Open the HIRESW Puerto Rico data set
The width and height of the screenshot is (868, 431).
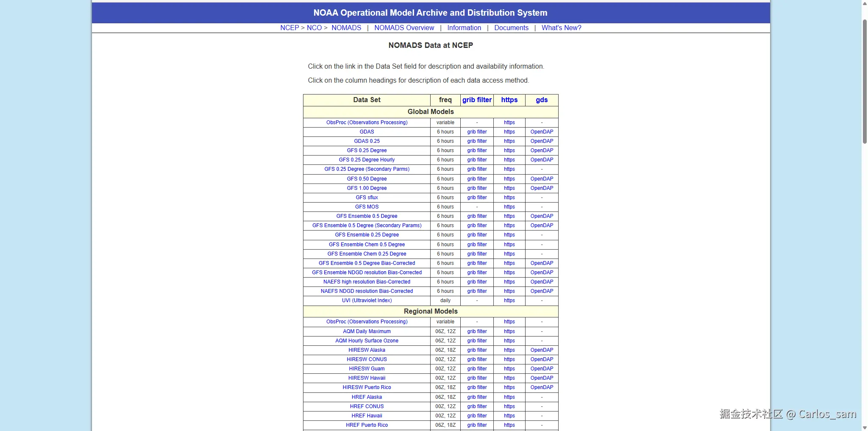coord(367,387)
